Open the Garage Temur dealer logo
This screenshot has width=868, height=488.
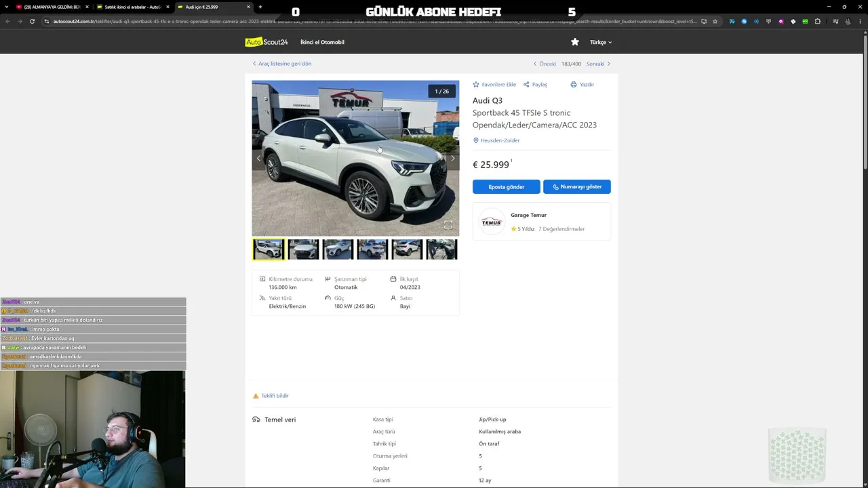pyautogui.click(x=491, y=222)
